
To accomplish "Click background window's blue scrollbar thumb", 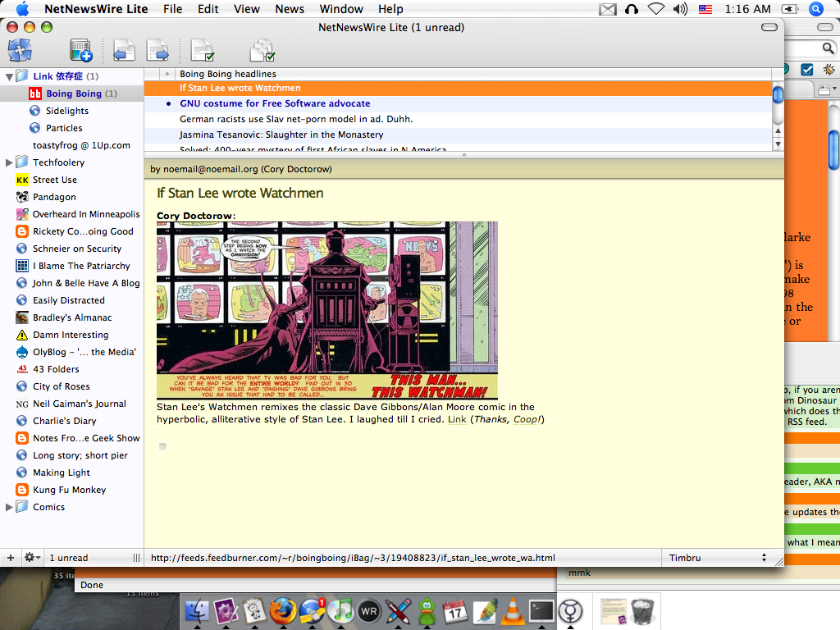I will [x=833, y=149].
